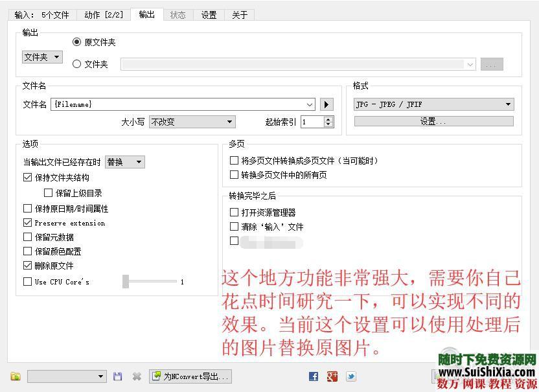539x392 pixels.
Task: Click the 起始索引 up stepper arrow
Action: tap(329, 119)
